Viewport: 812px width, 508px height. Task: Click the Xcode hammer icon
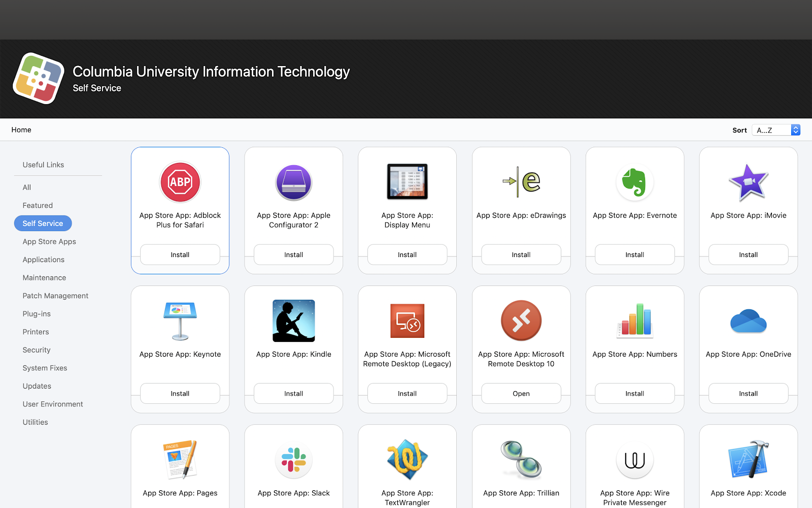tap(749, 460)
